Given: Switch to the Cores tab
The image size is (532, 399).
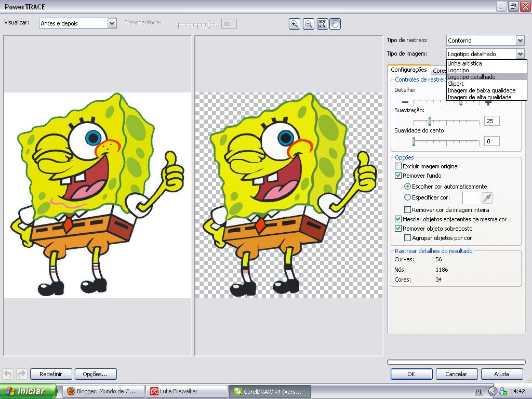Looking at the screenshot, I should (439, 71).
